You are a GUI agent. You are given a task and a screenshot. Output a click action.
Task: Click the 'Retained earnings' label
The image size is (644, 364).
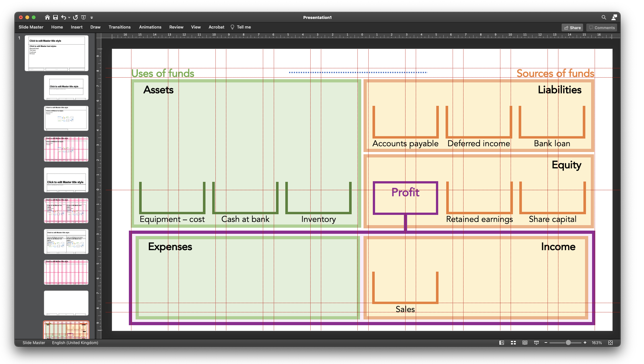coord(479,219)
